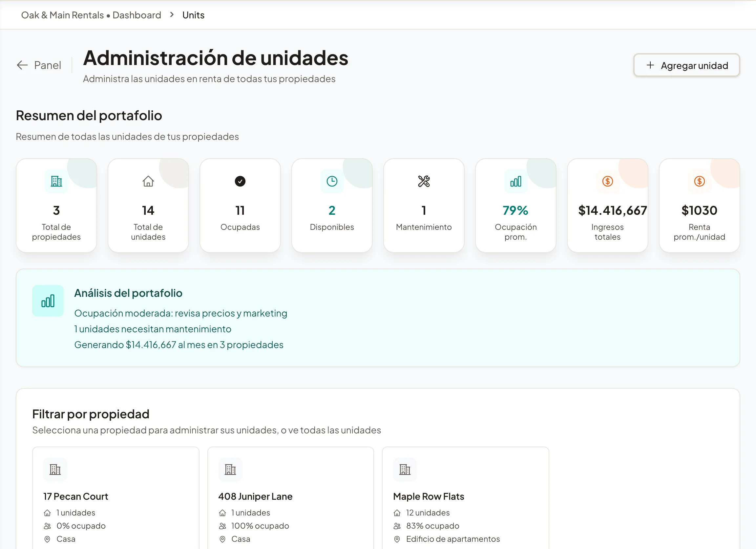
Task: Click the house icon in Total de unidades card
Action: click(148, 181)
